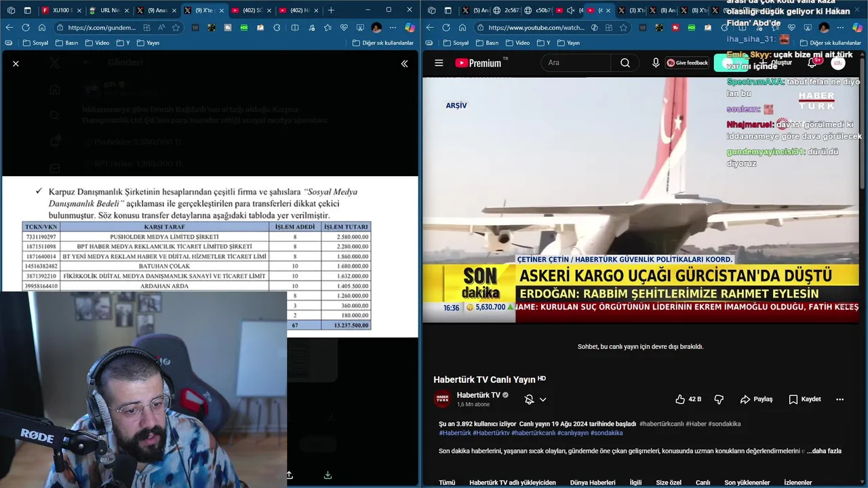
Task: Close the image viewer on X
Action: [16, 63]
